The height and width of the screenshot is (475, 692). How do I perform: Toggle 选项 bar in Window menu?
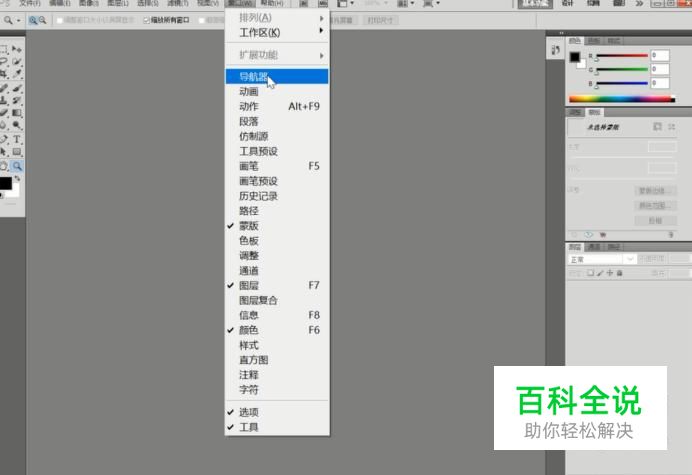pos(277,412)
